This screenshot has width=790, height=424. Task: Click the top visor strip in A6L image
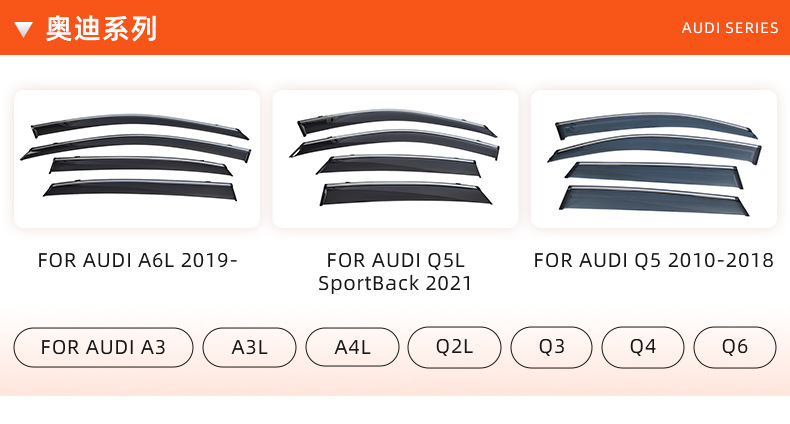(140, 124)
